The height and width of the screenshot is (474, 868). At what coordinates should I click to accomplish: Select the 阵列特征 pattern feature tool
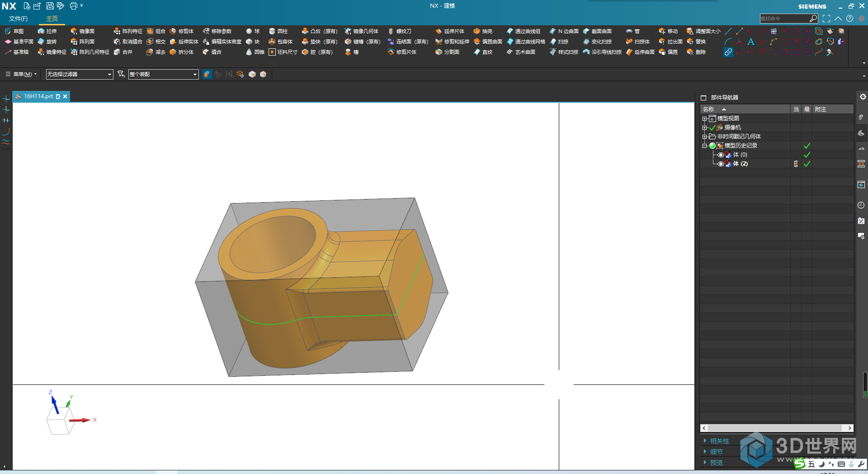point(128,31)
